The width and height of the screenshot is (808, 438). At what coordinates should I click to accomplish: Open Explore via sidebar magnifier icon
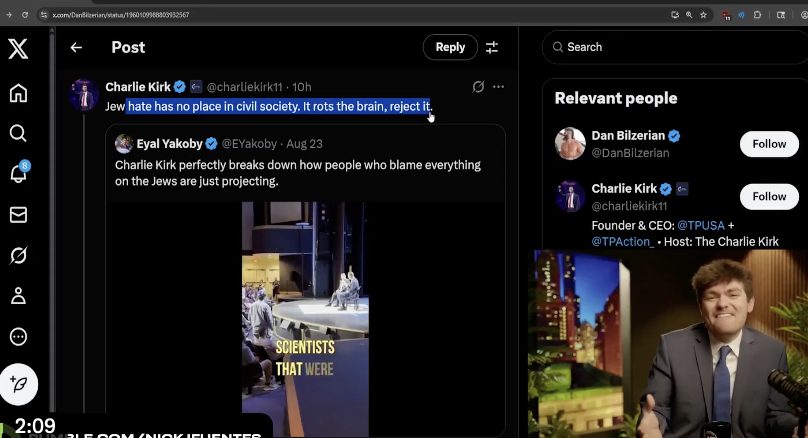(x=18, y=133)
